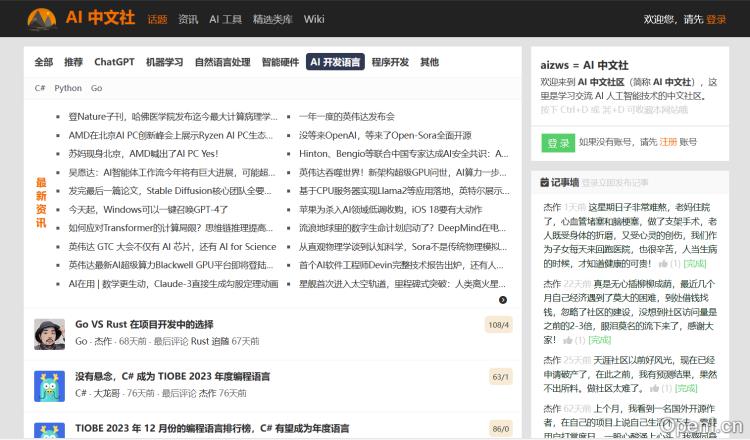Click the AI 中文社 mountain logo
The image size is (750, 440).
[42, 19]
